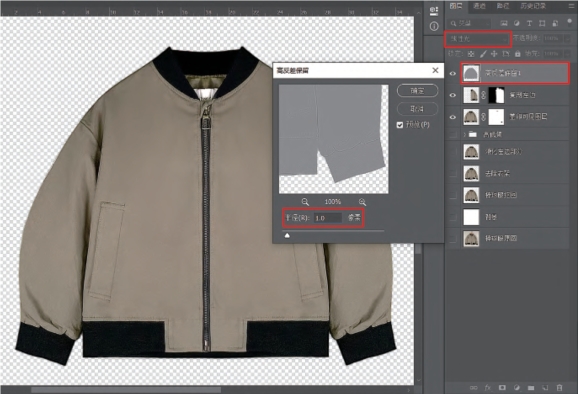Filter layers by shape layer type
The height and width of the screenshot is (394, 578).
[542, 23]
